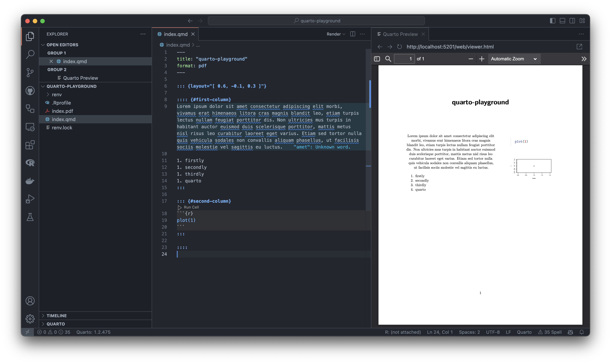611x364 pixels.
Task: Go back in Quarto Preview browser
Action: click(x=380, y=47)
